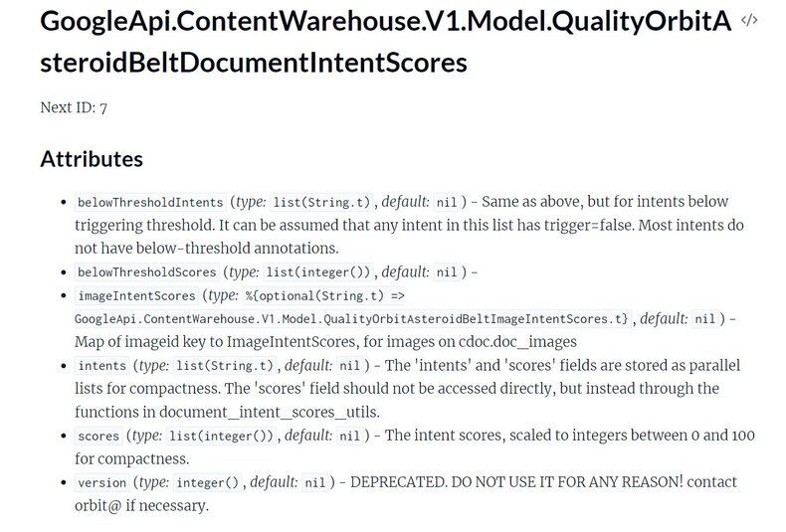Click the version attribute name
Screen dimensions: 786x532
102,482
